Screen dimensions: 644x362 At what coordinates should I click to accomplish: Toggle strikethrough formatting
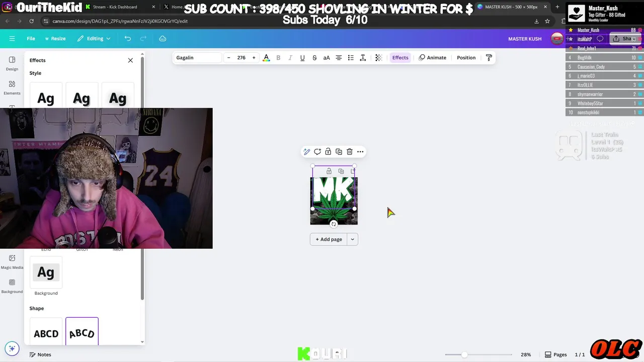pyautogui.click(x=314, y=58)
